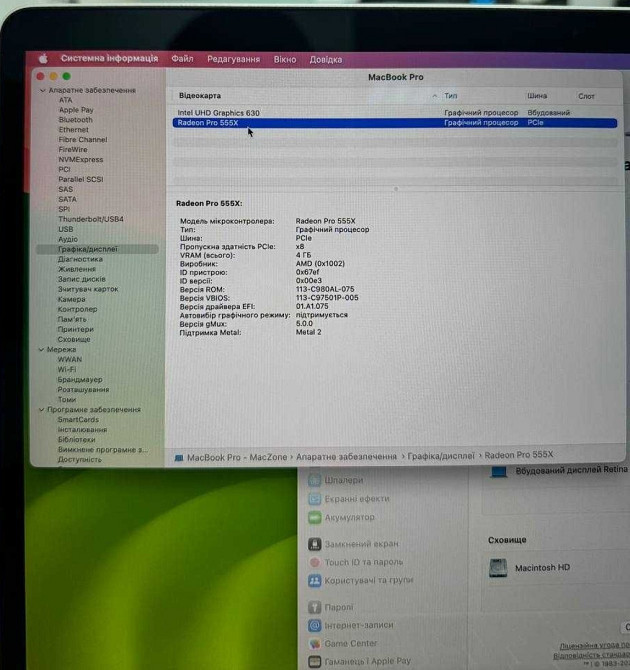Viewport: 630px width, 670px height.
Task: Select Пам'ять in the sidebar
Action: 72,319
